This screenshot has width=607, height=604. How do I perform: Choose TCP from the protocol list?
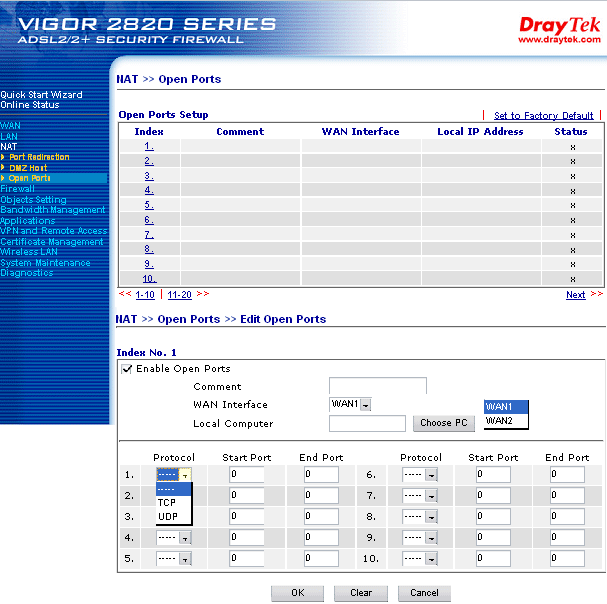(173, 503)
